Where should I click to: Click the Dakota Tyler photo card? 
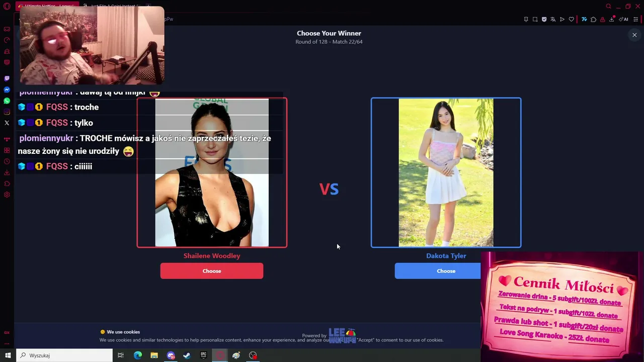pos(446,172)
